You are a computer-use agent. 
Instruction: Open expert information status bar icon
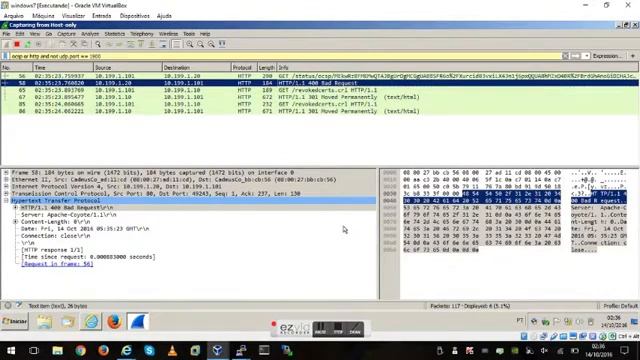(8, 305)
